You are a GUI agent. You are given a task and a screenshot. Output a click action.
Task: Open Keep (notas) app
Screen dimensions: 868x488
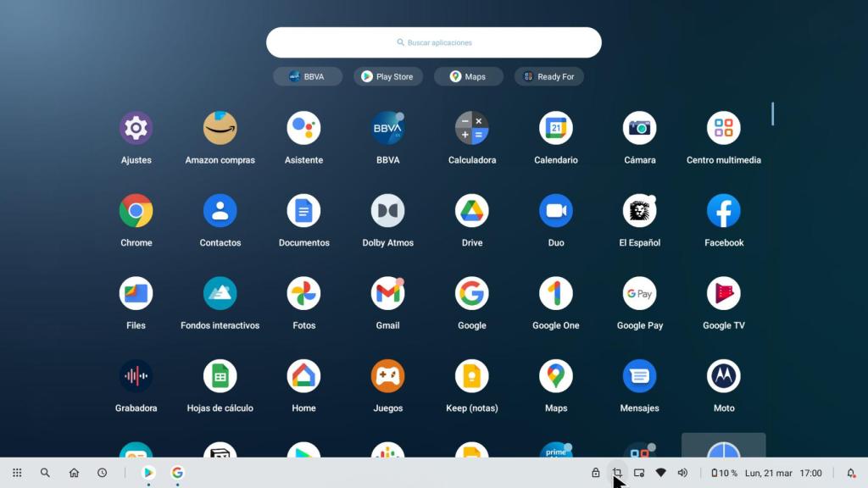[472, 376]
